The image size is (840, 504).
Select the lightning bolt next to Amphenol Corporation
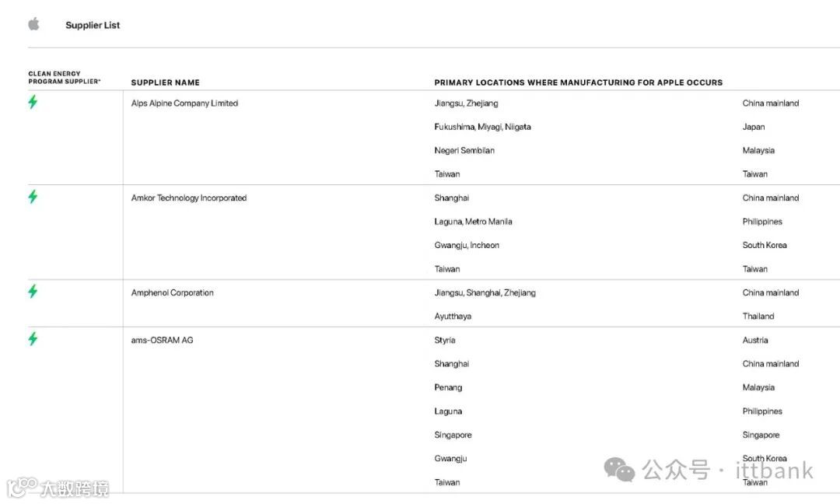pyautogui.click(x=33, y=292)
